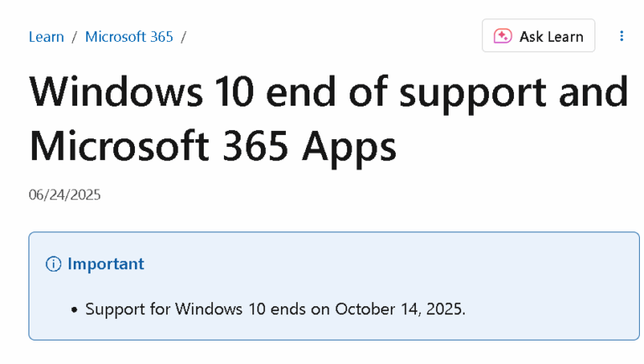644x364 pixels.
Task: Open the Microsoft 365 breadcrumb link
Action: click(129, 37)
